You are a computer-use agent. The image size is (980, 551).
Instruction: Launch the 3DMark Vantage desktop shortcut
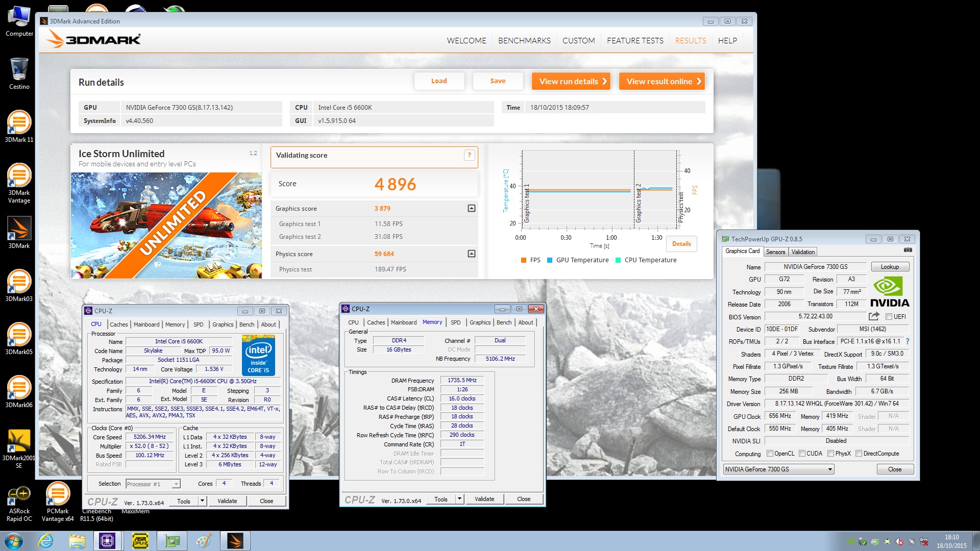(x=19, y=183)
